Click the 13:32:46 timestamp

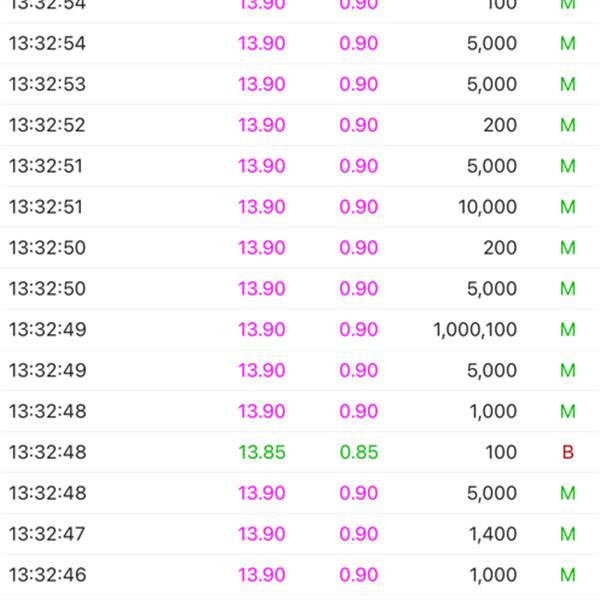pyautogui.click(x=47, y=575)
